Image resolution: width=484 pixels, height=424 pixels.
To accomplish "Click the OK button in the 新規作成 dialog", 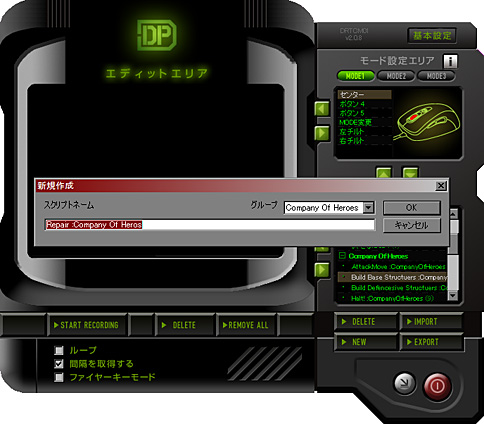I will 412,208.
